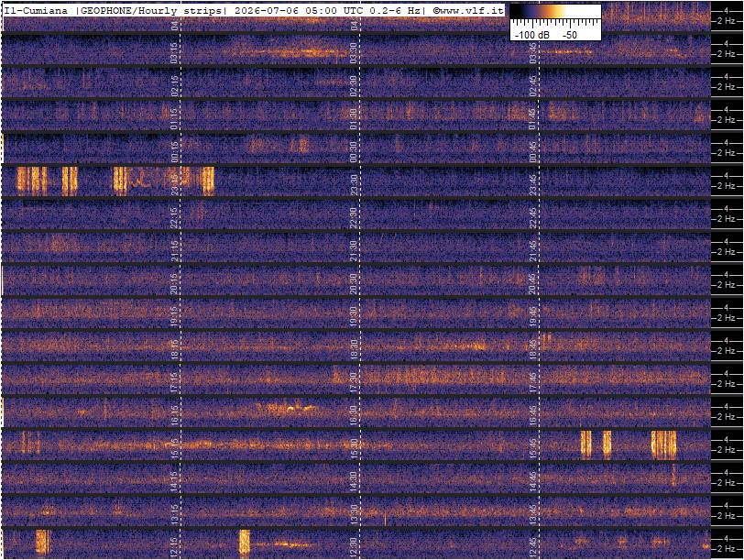This screenshot has height=560, width=744.
Task: Click the -50 legend label
Action: (x=570, y=35)
